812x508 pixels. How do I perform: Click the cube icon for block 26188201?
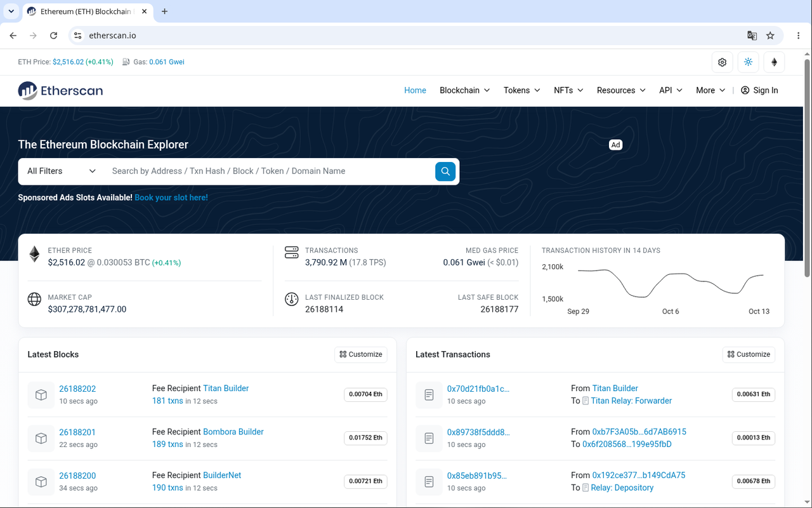[x=41, y=438]
